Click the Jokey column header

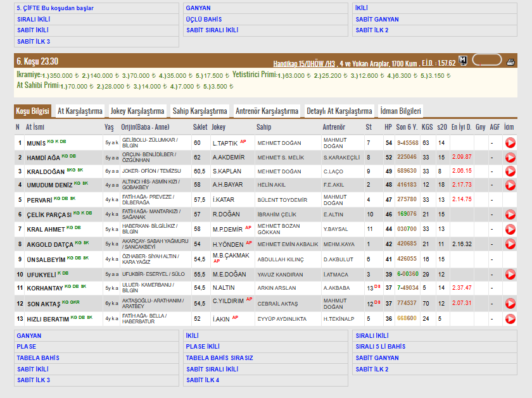pyautogui.click(x=218, y=127)
